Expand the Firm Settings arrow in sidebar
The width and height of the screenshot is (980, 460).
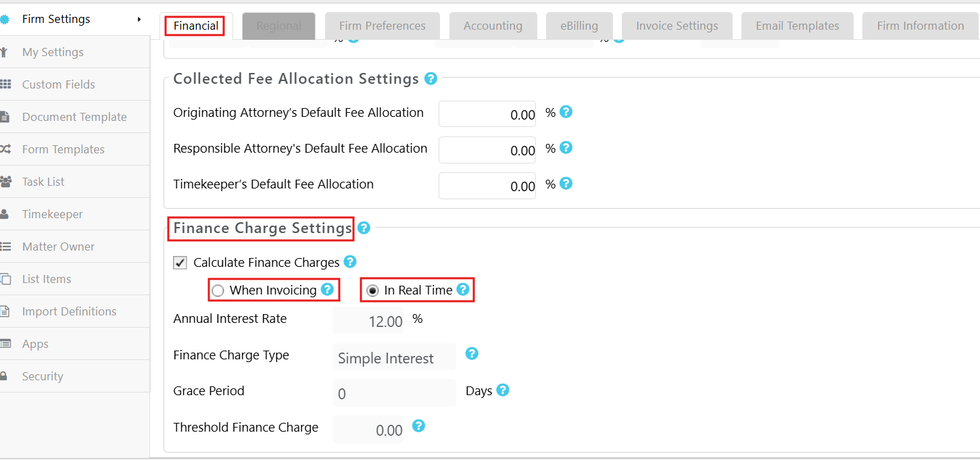(x=139, y=19)
